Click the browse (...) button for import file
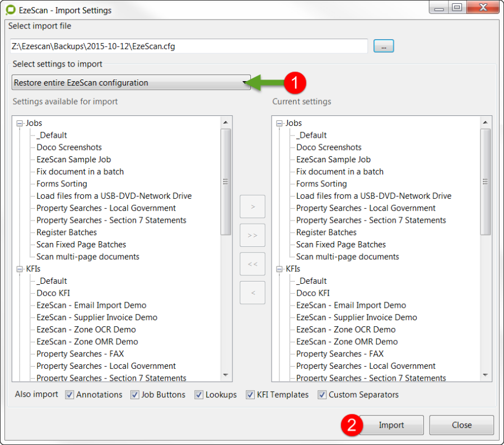Viewport: 504px width, 445px height. pyautogui.click(x=384, y=46)
